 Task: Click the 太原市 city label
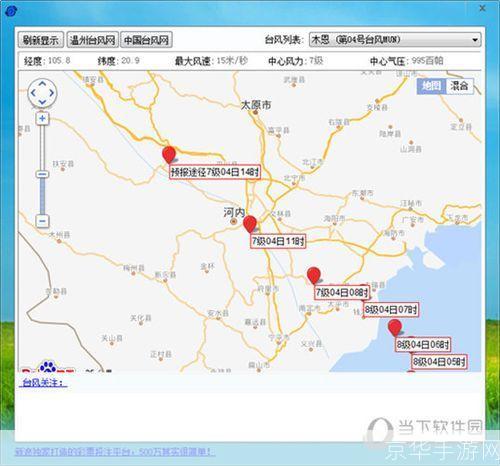(x=256, y=105)
